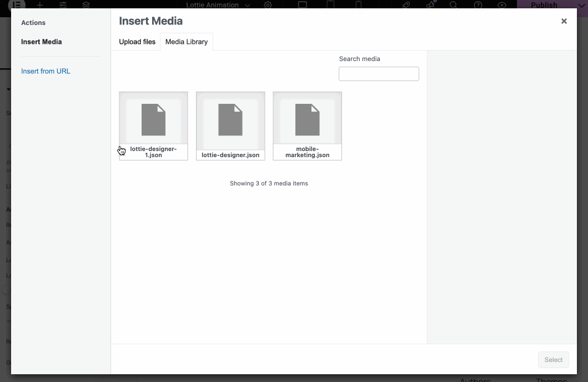Viewport: 588px width, 382px height.
Task: Switch to the Upload files tab
Action: click(137, 41)
